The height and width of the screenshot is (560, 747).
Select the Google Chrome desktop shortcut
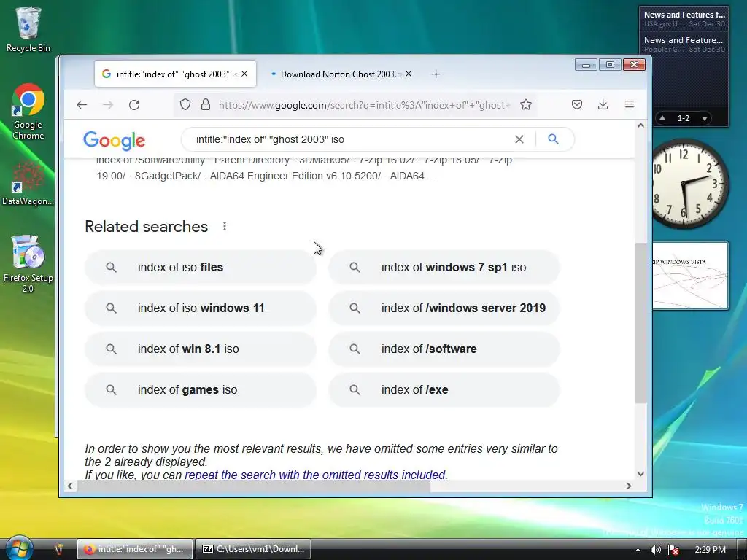tap(28, 112)
